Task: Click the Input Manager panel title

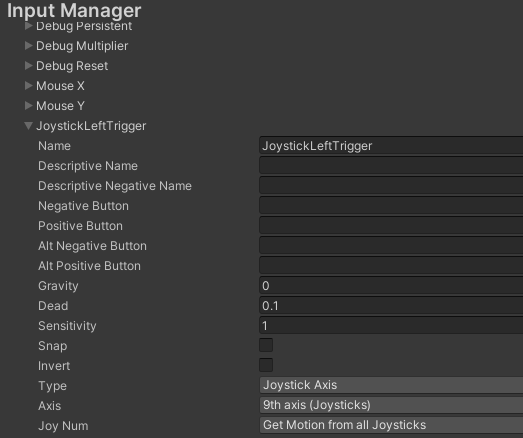Action: pos(74,11)
